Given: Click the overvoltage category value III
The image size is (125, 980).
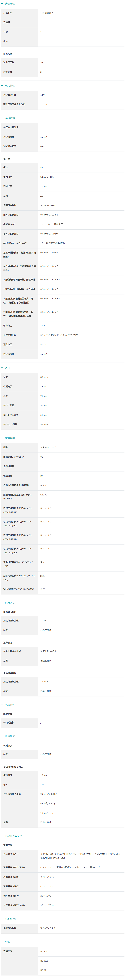Looking at the screenshot, I should click(42, 62).
